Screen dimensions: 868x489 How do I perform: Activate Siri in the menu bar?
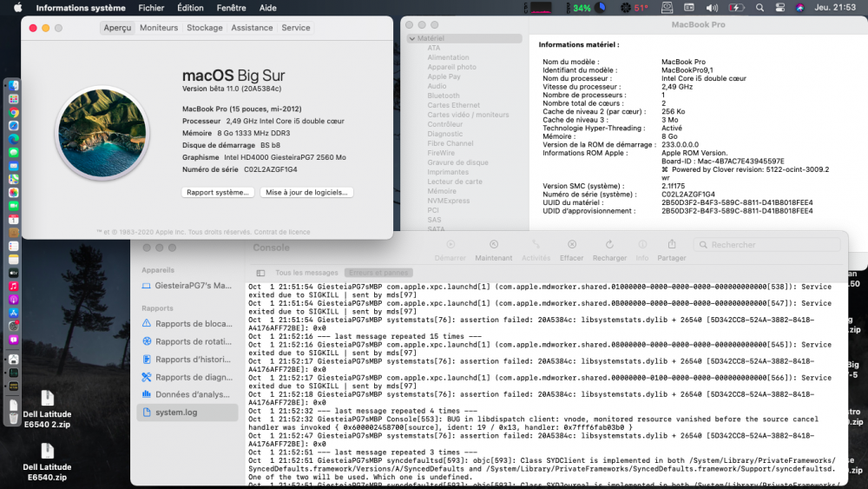800,8
